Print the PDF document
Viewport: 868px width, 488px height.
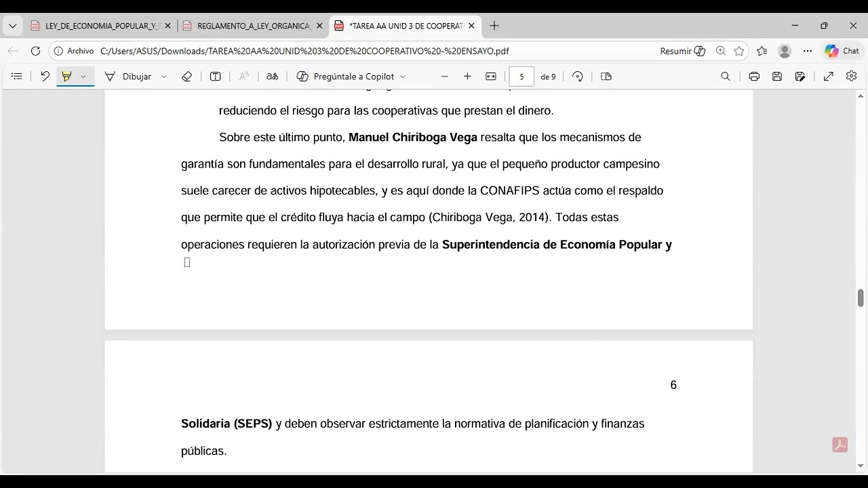tap(754, 77)
